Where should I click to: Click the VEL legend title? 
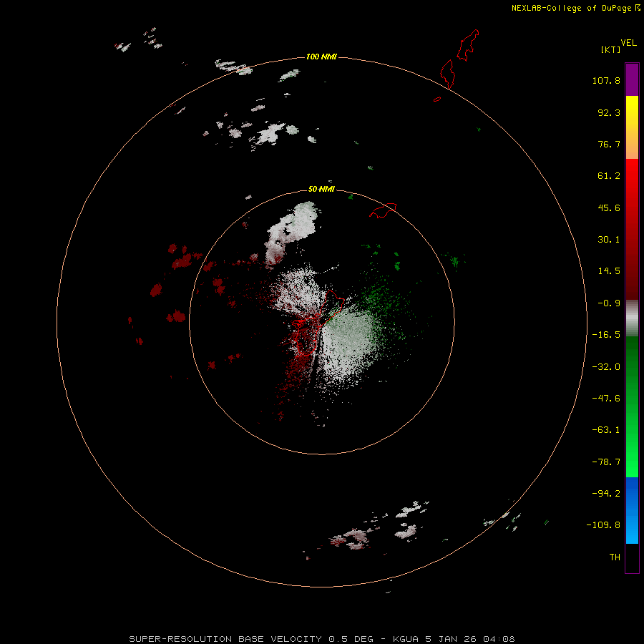(x=628, y=43)
